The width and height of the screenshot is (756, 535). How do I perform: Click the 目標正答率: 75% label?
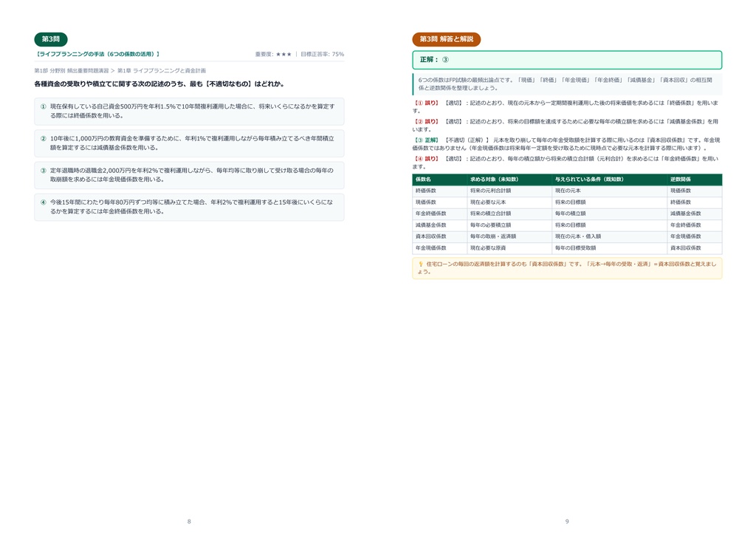tap(322, 55)
